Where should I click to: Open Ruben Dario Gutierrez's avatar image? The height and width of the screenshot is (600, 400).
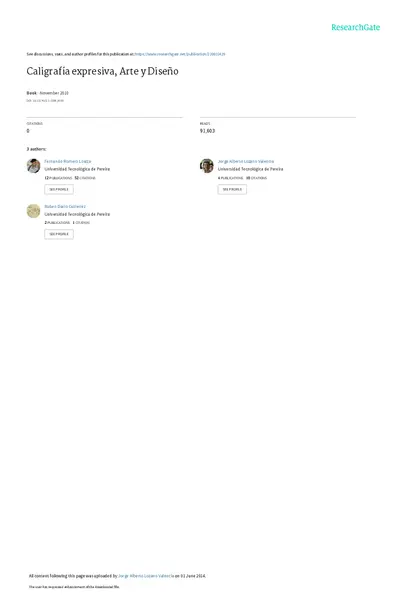pyautogui.click(x=33, y=211)
